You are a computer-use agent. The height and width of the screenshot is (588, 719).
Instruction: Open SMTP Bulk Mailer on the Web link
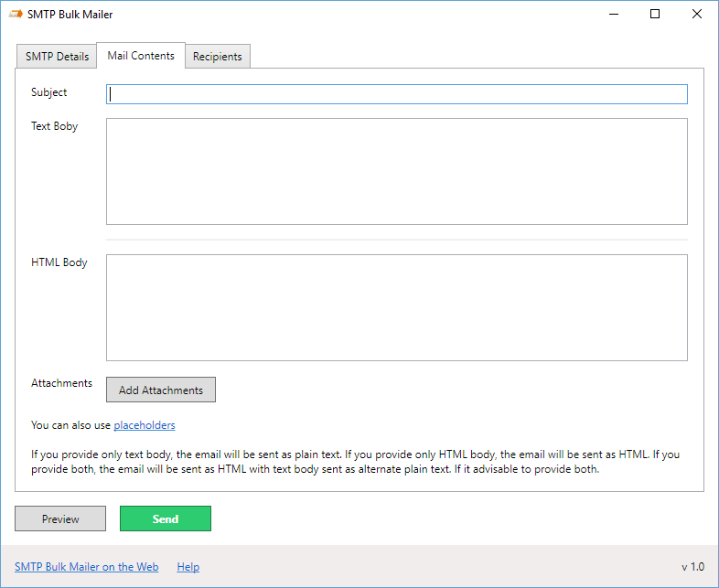click(x=87, y=567)
